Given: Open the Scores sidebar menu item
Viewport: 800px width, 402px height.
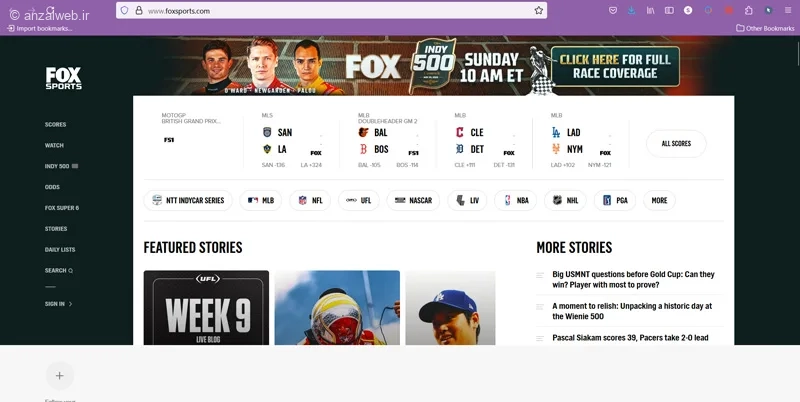Looking at the screenshot, I should coord(55,124).
